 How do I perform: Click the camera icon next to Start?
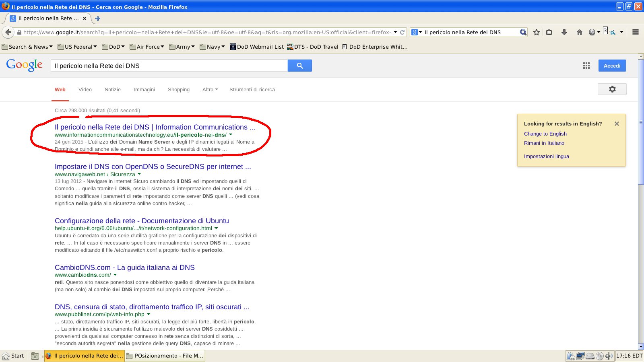point(35,356)
